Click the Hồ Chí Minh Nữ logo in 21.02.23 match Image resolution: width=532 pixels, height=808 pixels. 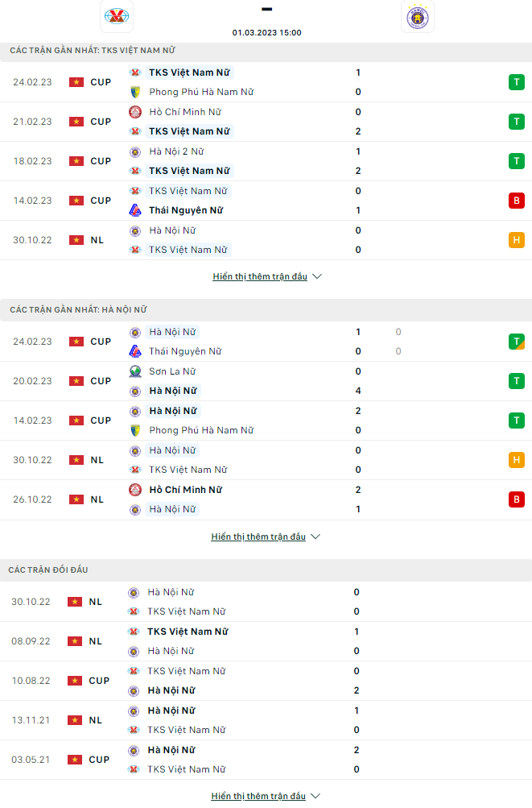click(135, 112)
